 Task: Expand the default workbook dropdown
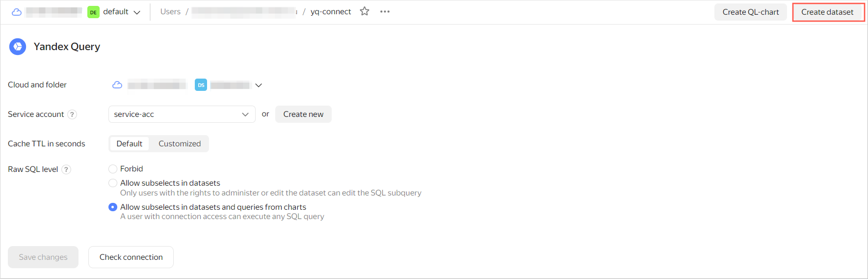click(x=137, y=12)
